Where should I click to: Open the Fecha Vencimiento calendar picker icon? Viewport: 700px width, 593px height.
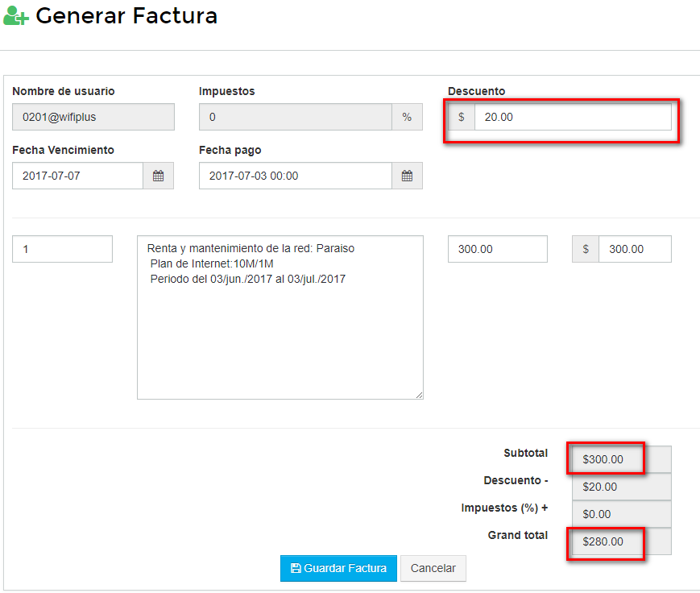pos(158,176)
